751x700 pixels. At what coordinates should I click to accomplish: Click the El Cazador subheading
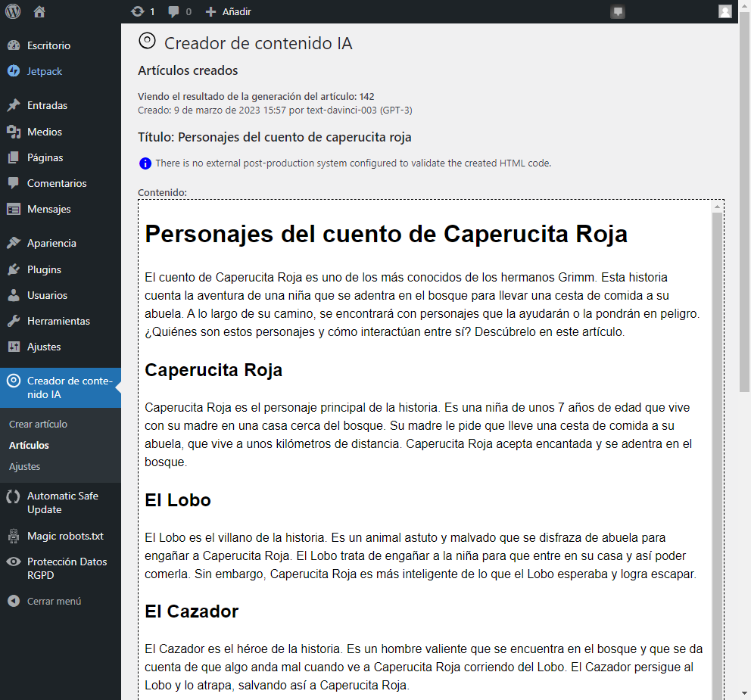pyautogui.click(x=192, y=611)
